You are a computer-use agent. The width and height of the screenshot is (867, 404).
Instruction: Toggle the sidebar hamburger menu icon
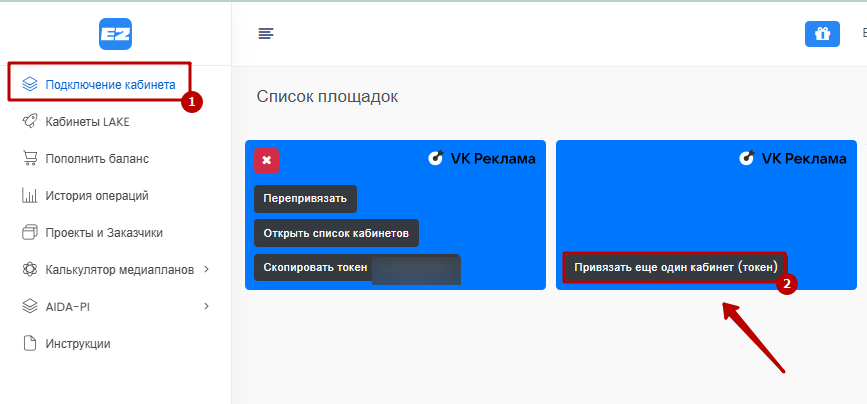(266, 34)
